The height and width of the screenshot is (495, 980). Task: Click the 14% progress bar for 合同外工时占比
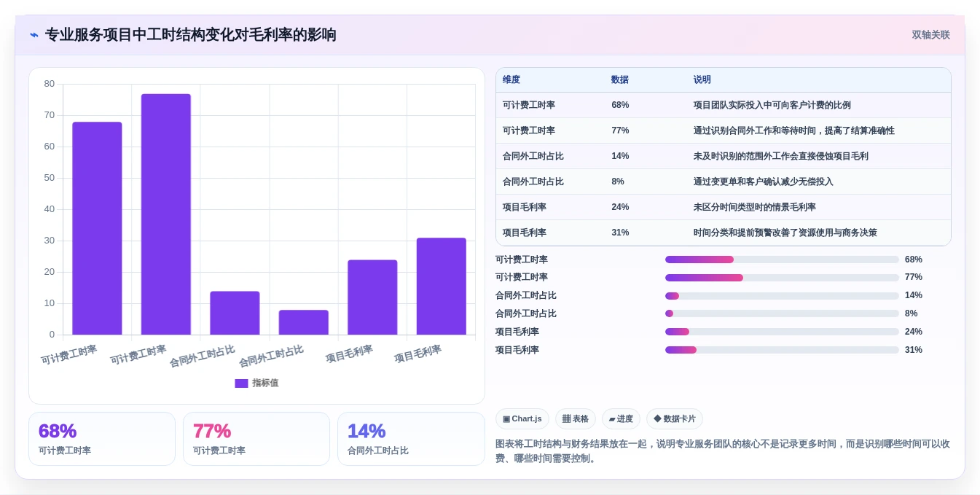782,296
